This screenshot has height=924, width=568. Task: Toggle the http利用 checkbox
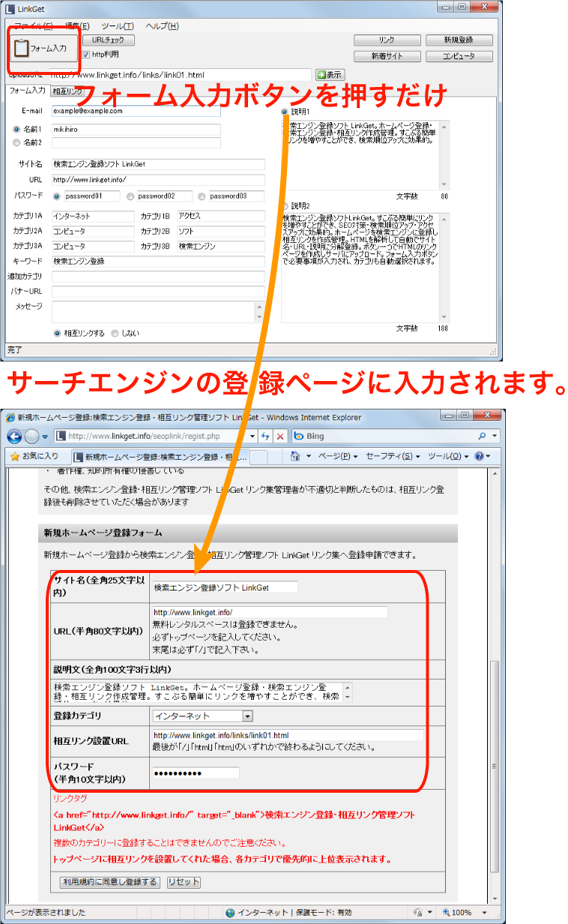click(x=86, y=55)
